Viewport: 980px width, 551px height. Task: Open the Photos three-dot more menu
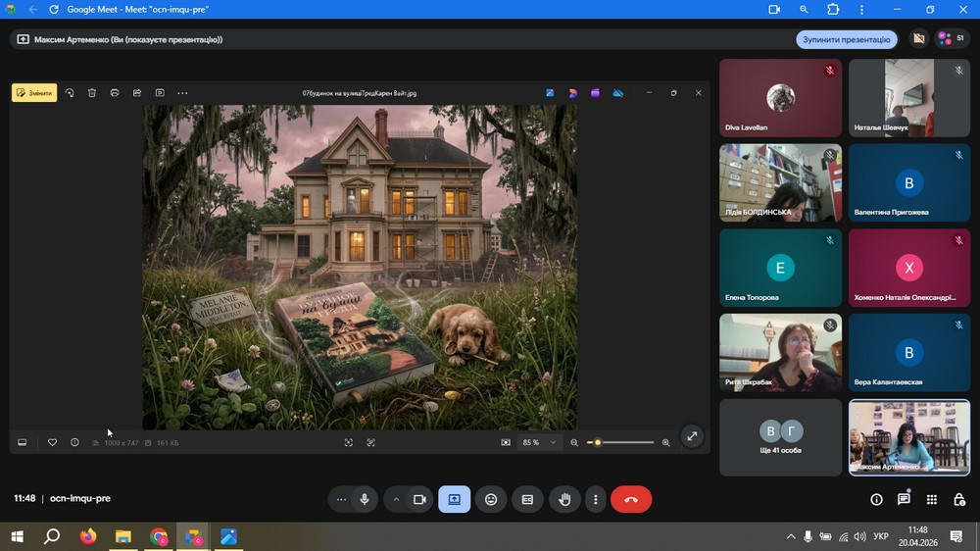[182, 93]
